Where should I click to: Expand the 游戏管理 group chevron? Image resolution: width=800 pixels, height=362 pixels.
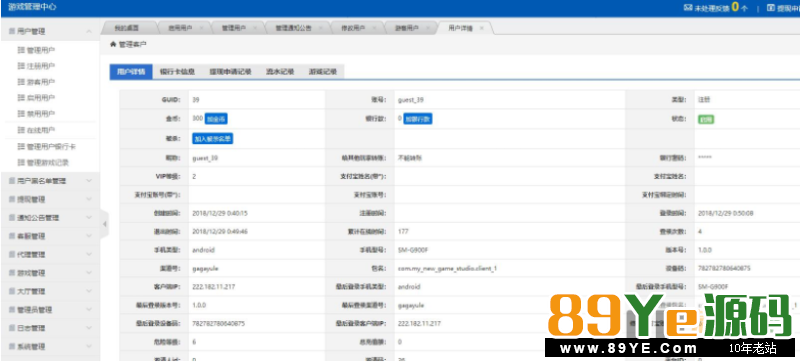point(89,273)
